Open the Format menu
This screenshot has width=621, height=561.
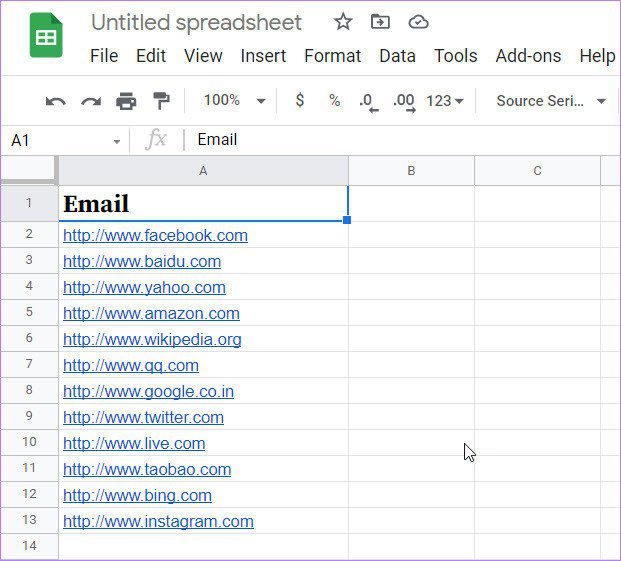click(333, 55)
